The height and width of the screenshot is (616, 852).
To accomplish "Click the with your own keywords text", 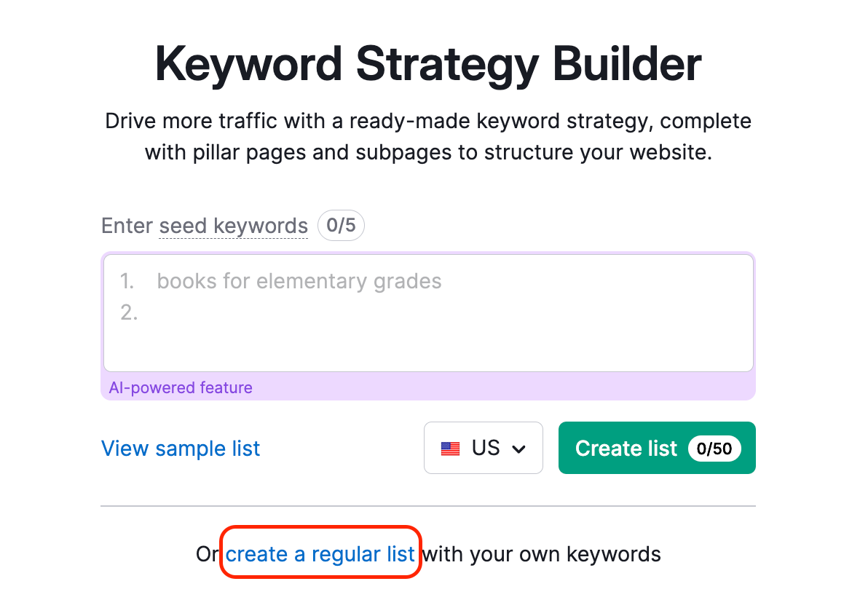I will (542, 555).
